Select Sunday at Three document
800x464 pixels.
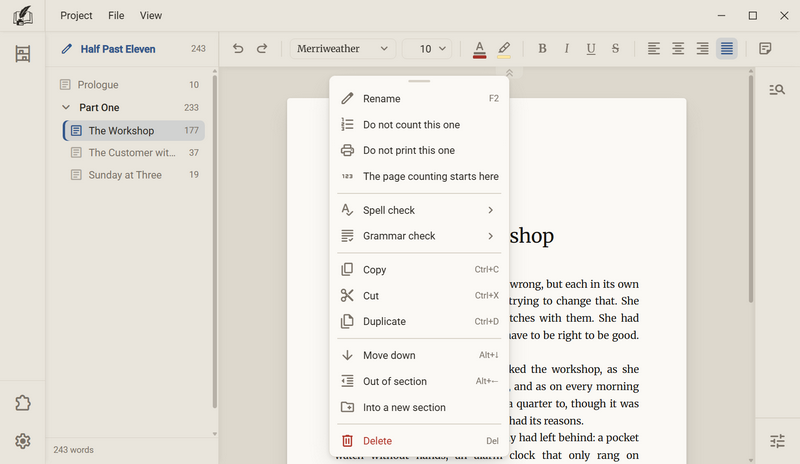click(x=135, y=175)
